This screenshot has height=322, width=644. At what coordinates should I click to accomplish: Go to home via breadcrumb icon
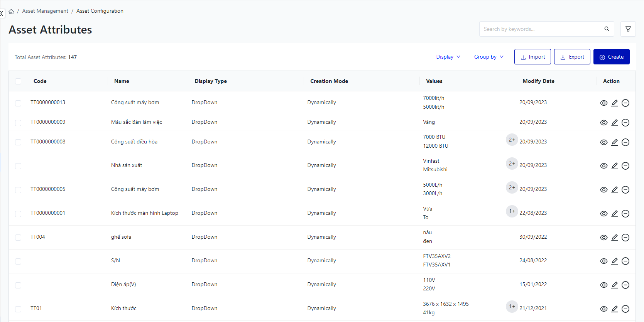pyautogui.click(x=11, y=12)
